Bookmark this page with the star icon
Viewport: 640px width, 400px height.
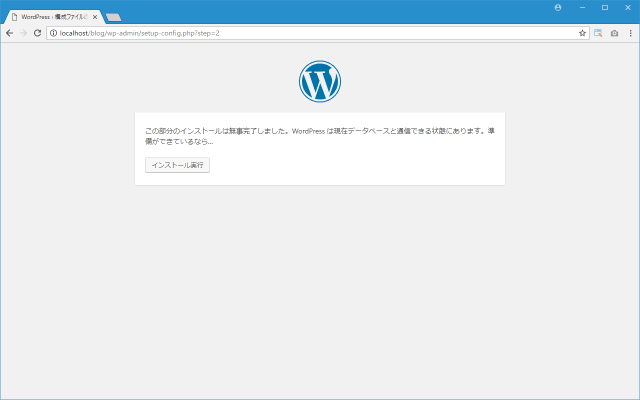pyautogui.click(x=582, y=33)
